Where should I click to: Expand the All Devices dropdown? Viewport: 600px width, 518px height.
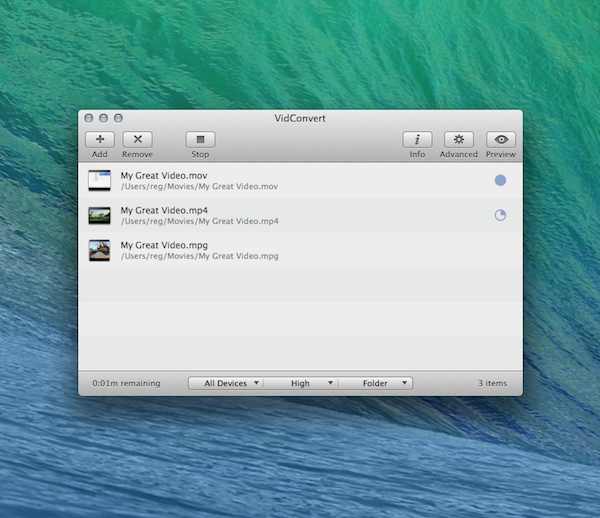tap(226, 383)
